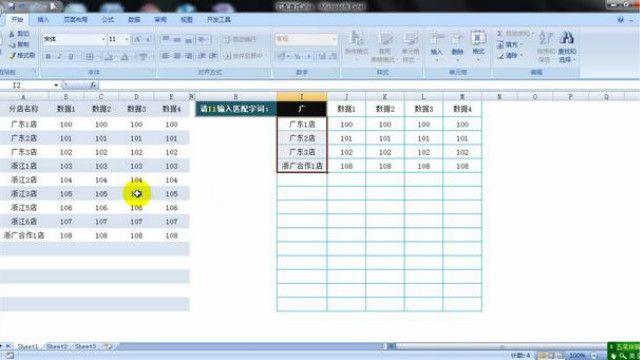Click the Cell Format icon in the cells group
The height and width of the screenshot is (360, 640).
click(x=478, y=38)
